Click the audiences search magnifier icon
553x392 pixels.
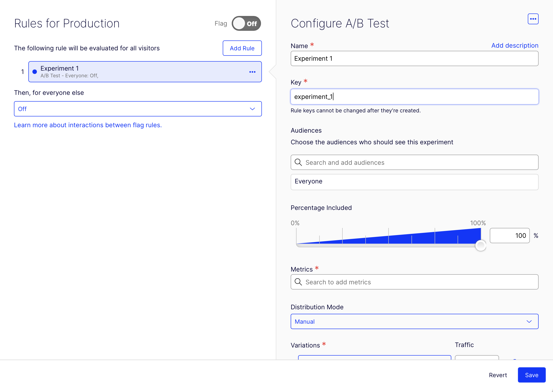point(298,163)
